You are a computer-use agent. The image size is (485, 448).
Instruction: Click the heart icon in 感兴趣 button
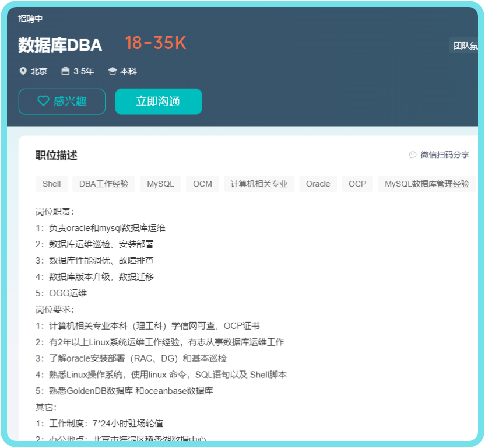(43, 101)
